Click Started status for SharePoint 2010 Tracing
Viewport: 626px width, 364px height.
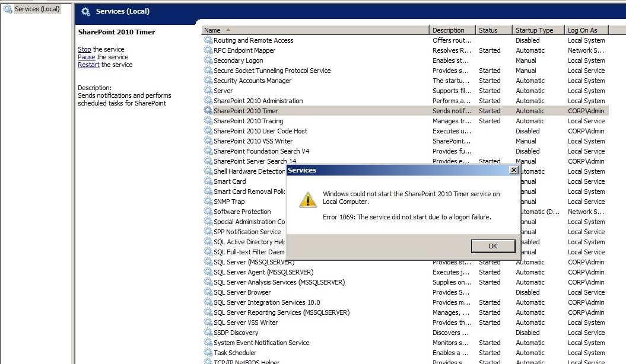click(490, 121)
